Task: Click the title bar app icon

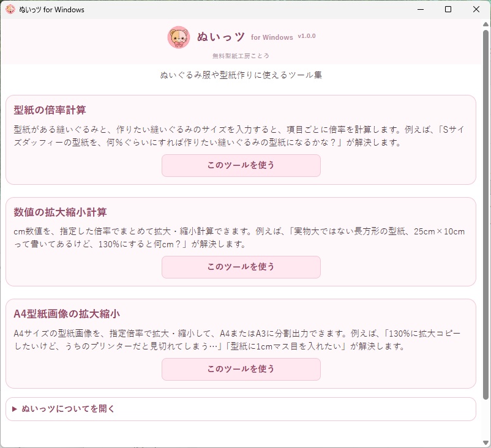Action: point(10,9)
